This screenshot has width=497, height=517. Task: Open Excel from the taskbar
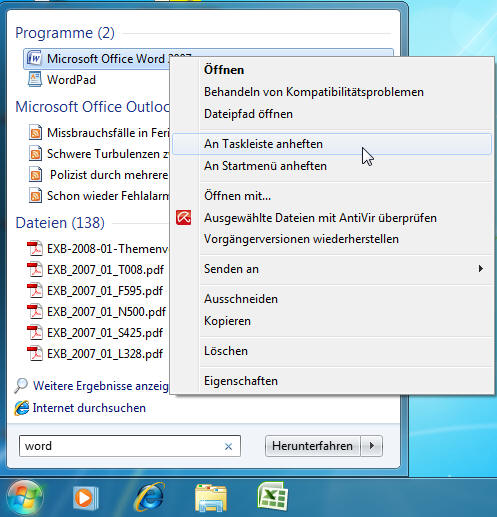(x=273, y=497)
